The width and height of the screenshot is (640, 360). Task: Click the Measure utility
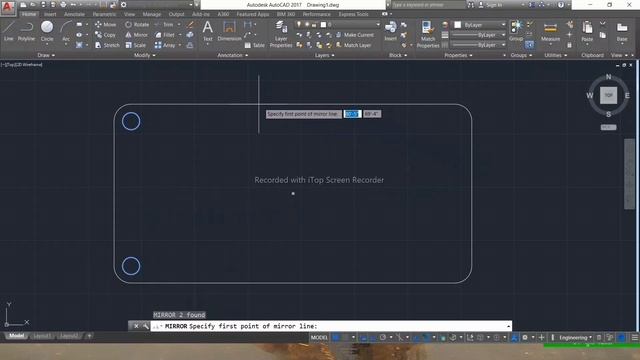tap(550, 31)
